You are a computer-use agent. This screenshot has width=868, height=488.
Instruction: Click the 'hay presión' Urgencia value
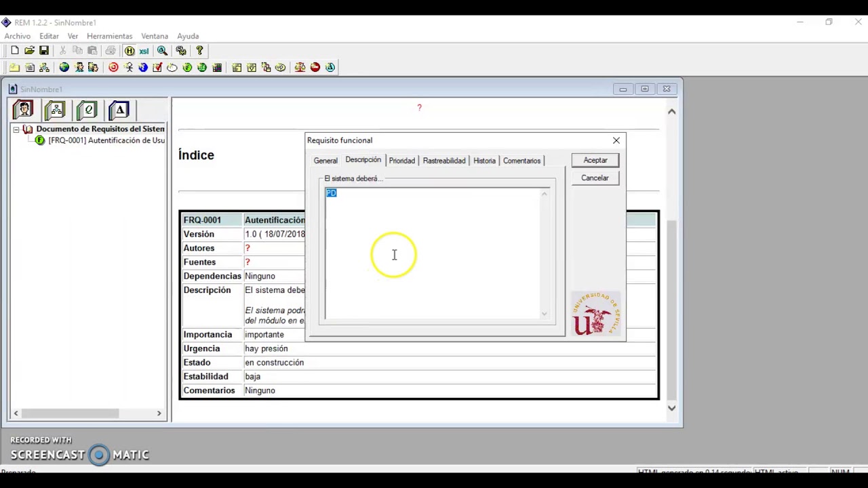tap(266, 348)
